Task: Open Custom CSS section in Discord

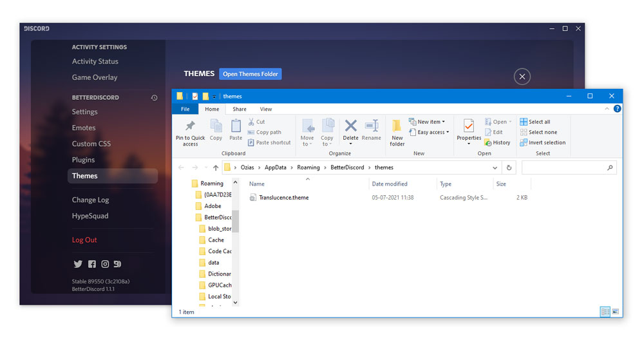Action: tap(91, 144)
